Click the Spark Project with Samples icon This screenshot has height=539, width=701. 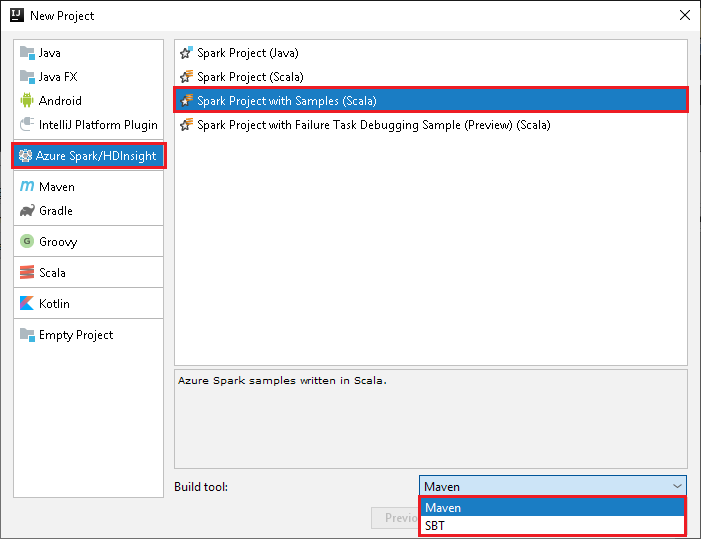(x=186, y=101)
